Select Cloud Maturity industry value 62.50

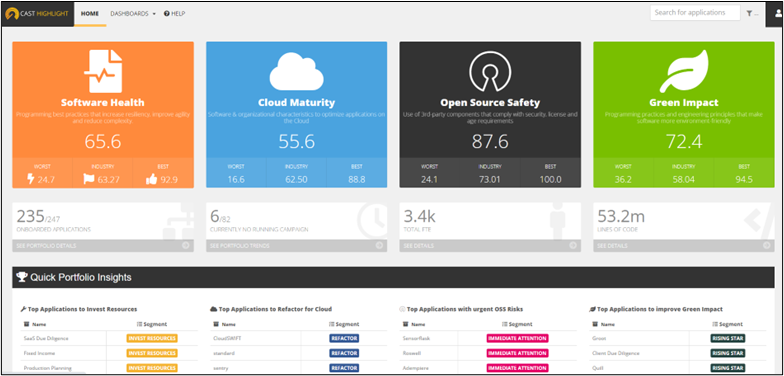(x=296, y=180)
